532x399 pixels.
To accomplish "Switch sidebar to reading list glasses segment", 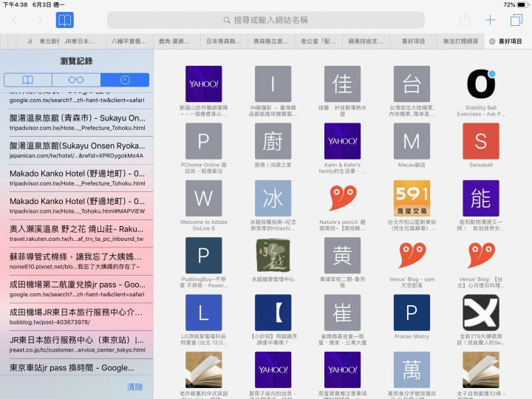I will (76, 80).
